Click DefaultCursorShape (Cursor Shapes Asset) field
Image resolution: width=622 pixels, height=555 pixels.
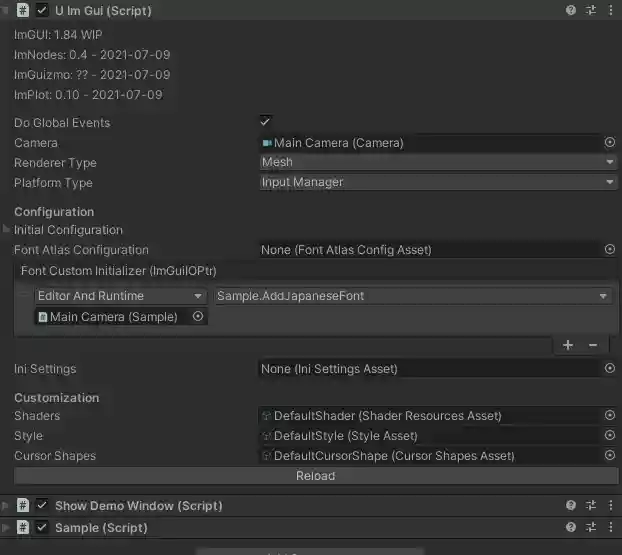click(x=431, y=455)
